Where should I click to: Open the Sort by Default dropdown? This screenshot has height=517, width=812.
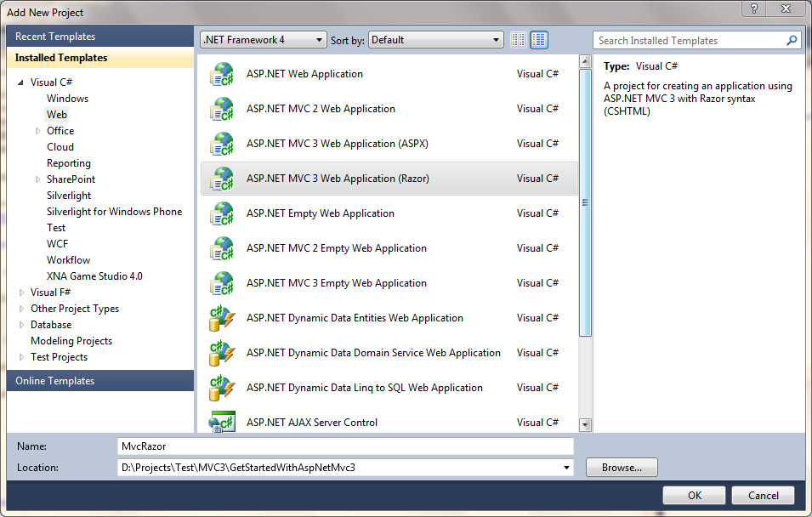pyautogui.click(x=435, y=40)
